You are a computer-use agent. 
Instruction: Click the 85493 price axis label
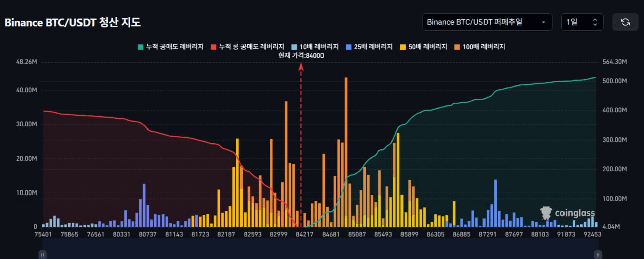(x=383, y=234)
